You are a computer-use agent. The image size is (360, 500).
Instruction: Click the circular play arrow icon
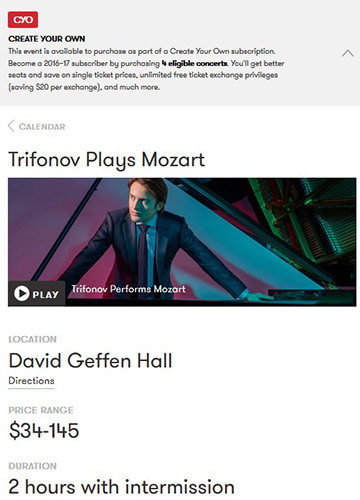click(22, 294)
